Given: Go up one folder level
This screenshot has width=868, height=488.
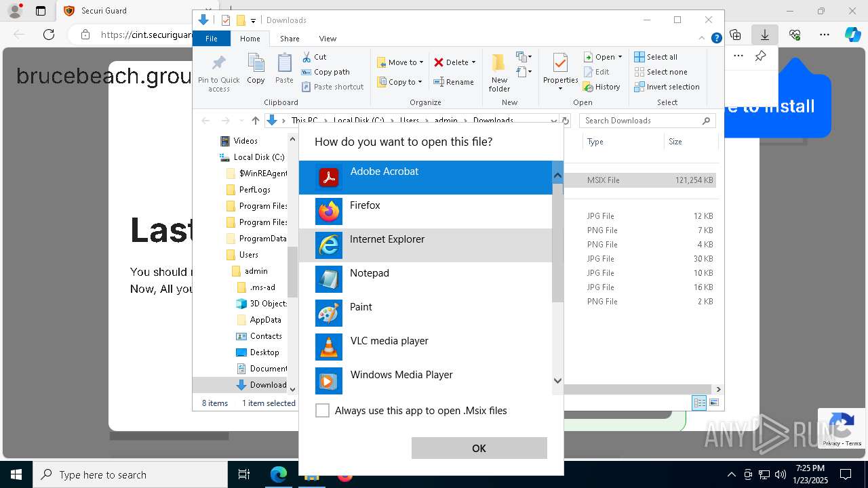Looking at the screenshot, I should pyautogui.click(x=255, y=121).
